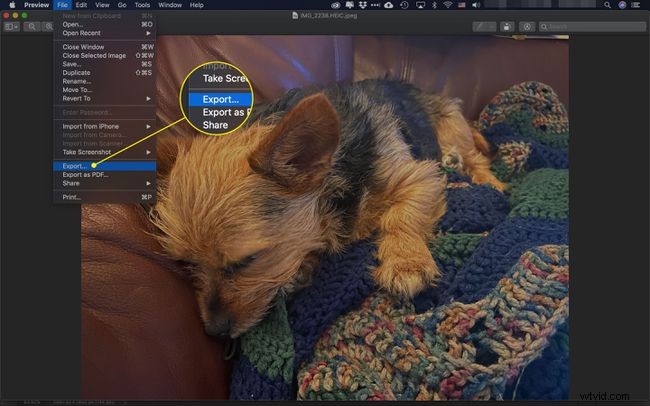
Task: Select Close Selected Image menu item
Action: [x=104, y=56]
